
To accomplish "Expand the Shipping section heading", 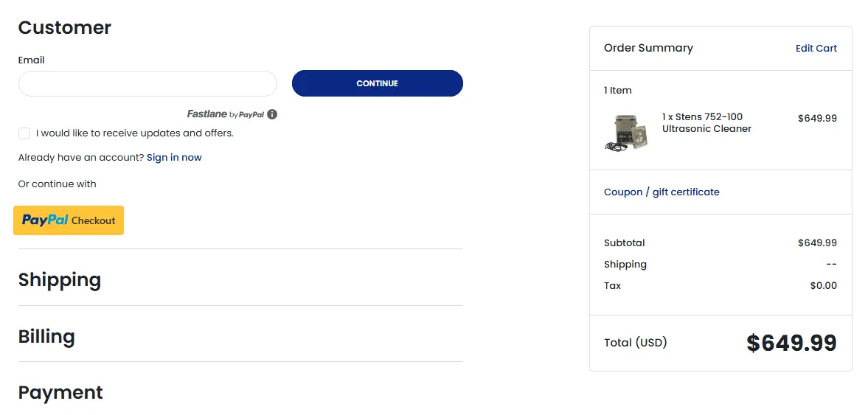I will coord(60,279).
